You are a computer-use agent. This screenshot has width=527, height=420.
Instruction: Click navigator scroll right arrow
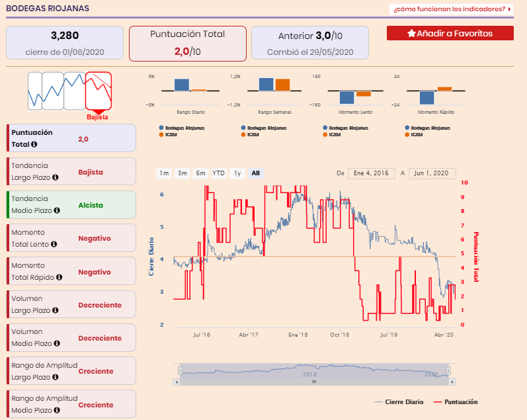[452, 382]
